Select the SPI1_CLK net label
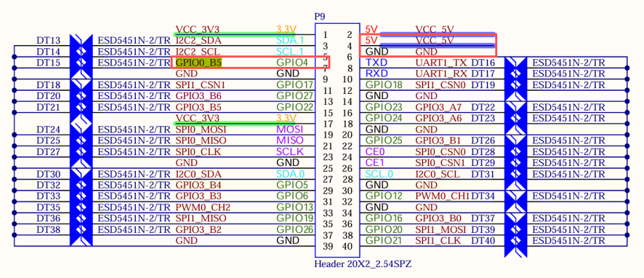This screenshot has height=278, width=644. coord(438,241)
